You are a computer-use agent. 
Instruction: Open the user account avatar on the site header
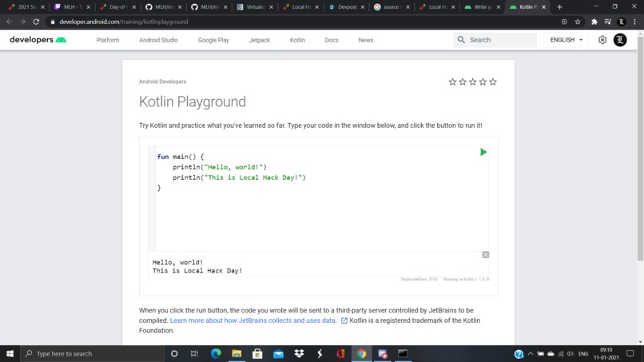[620, 40]
